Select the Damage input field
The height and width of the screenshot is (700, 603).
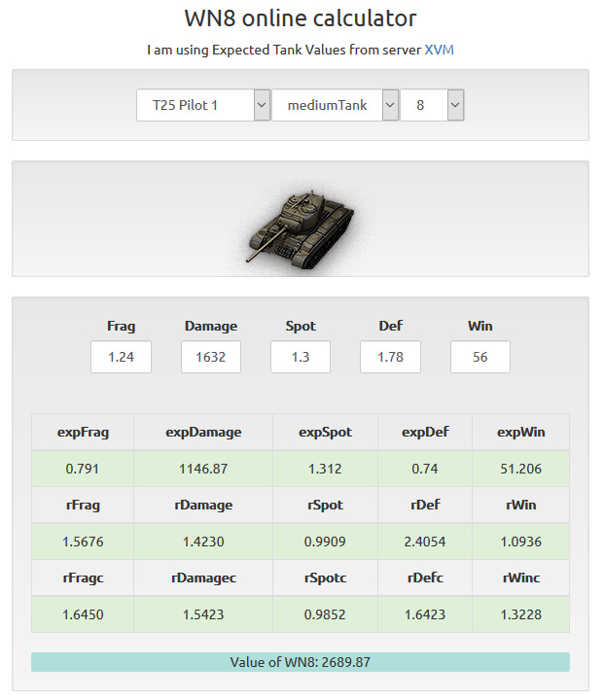[x=211, y=357]
